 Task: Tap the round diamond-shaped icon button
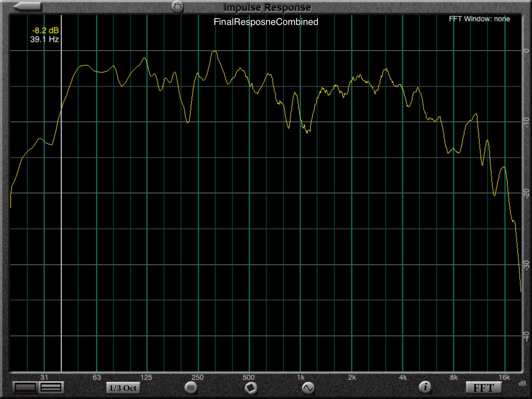[251, 388]
